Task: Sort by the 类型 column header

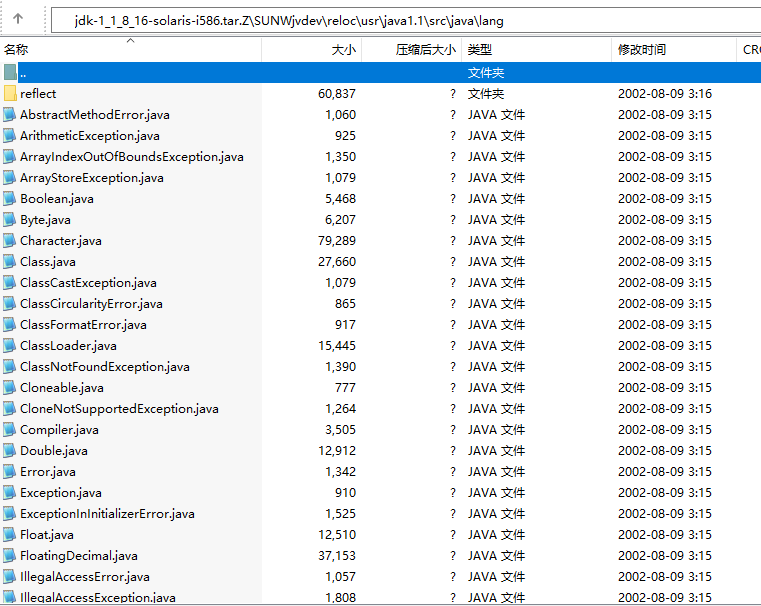Action: [536, 49]
